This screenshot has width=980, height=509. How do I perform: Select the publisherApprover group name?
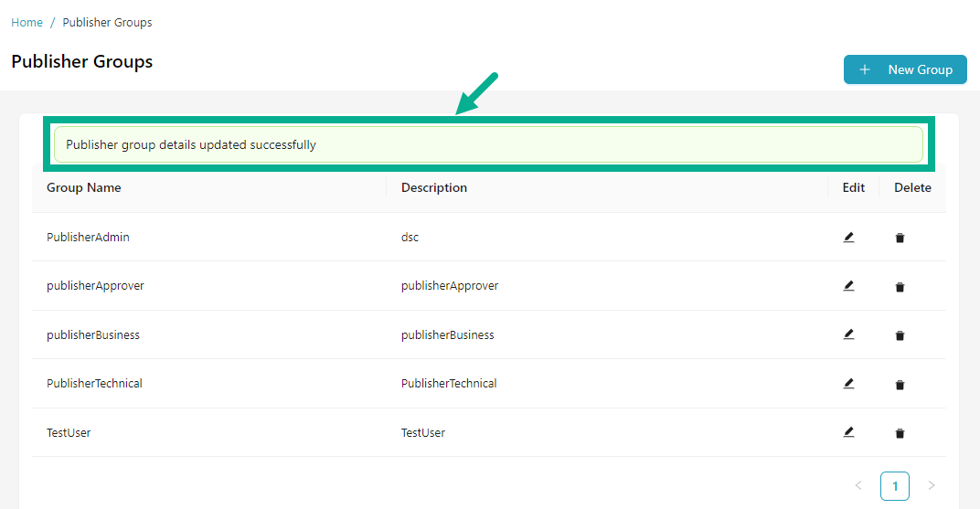coord(96,286)
